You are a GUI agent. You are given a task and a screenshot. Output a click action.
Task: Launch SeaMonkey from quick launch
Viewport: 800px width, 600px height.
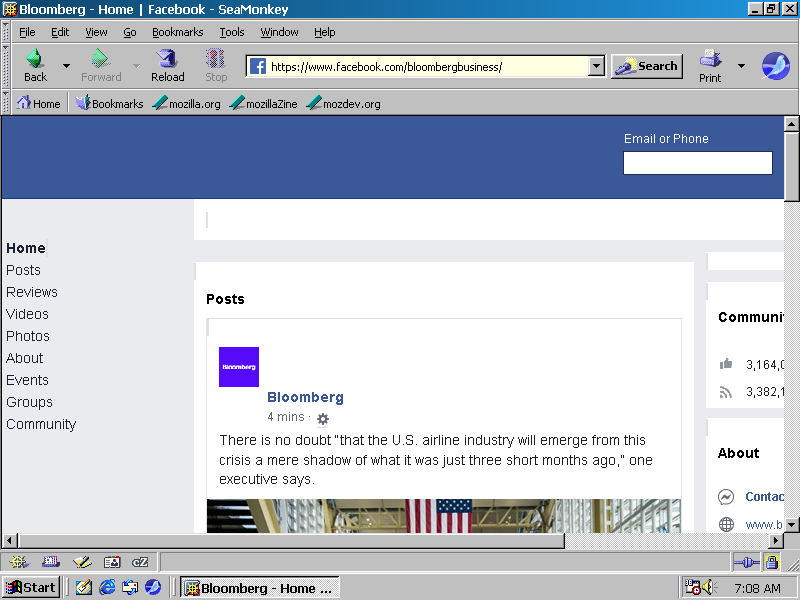tap(153, 588)
